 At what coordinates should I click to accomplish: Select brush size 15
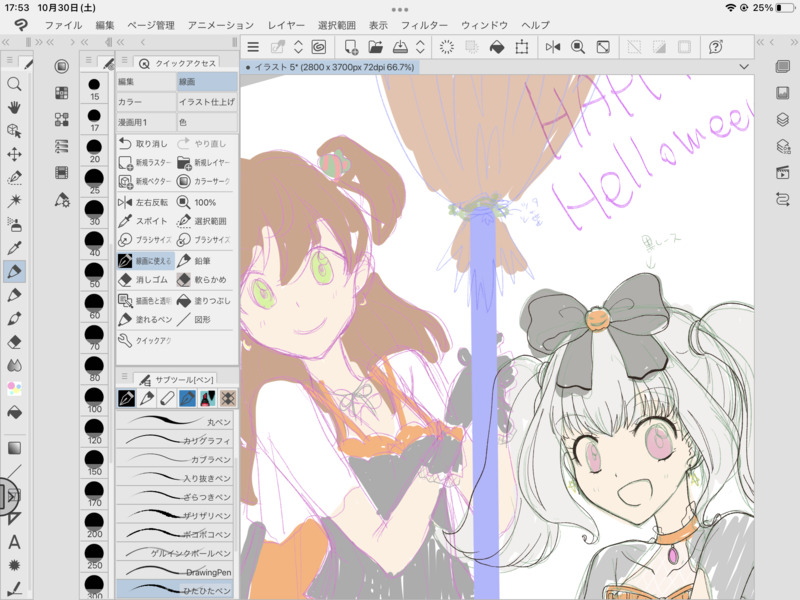[x=94, y=89]
